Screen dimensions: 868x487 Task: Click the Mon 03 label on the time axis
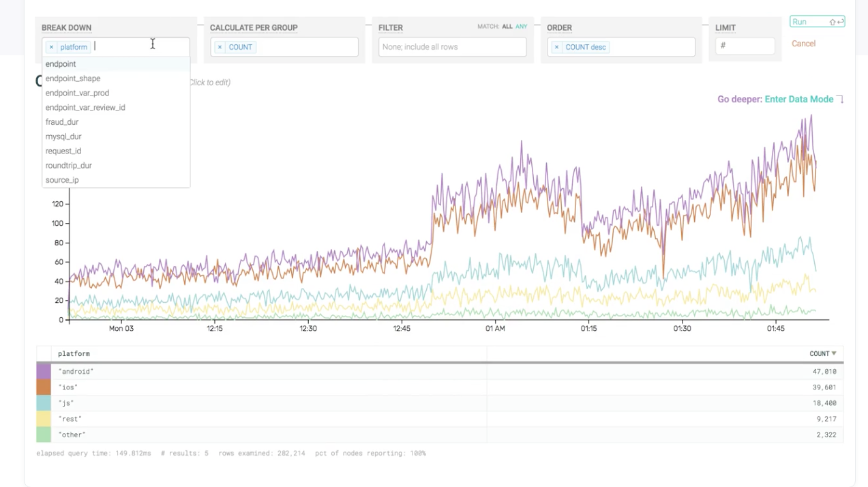click(x=121, y=329)
